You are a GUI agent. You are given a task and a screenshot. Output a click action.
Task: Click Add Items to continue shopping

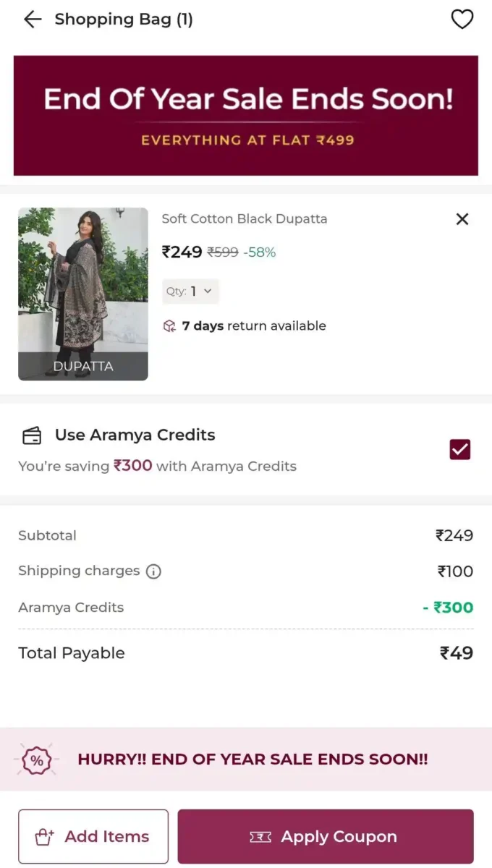(x=93, y=836)
